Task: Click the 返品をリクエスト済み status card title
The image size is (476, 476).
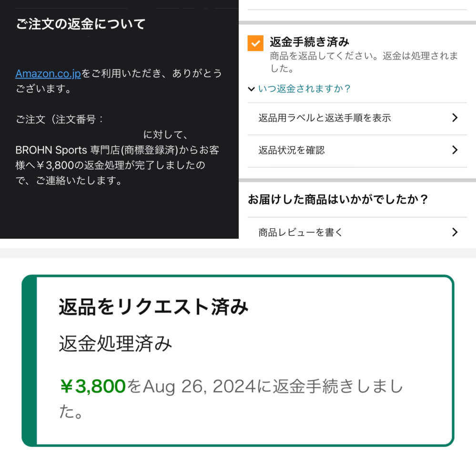Action: [153, 306]
